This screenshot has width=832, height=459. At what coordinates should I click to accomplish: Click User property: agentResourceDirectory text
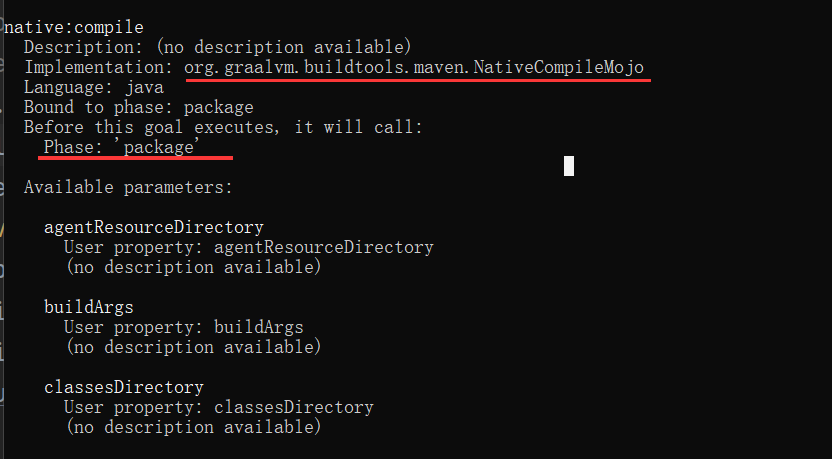click(x=249, y=247)
